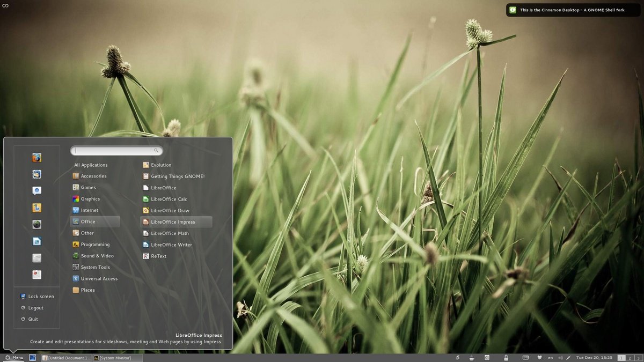Select ReText from the applications list
This screenshot has width=644, height=362.
click(158, 256)
